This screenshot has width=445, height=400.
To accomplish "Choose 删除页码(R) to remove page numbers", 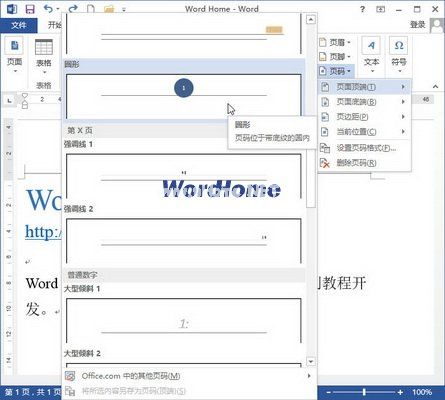I will pyautogui.click(x=364, y=163).
